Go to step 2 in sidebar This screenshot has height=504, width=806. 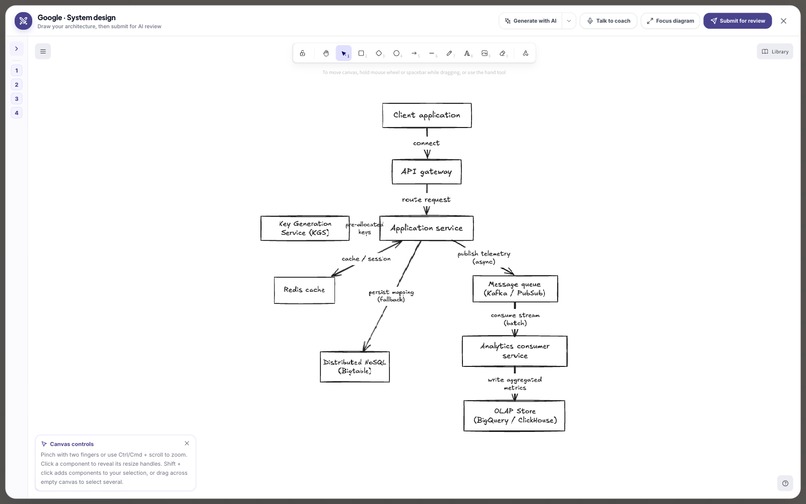16,85
